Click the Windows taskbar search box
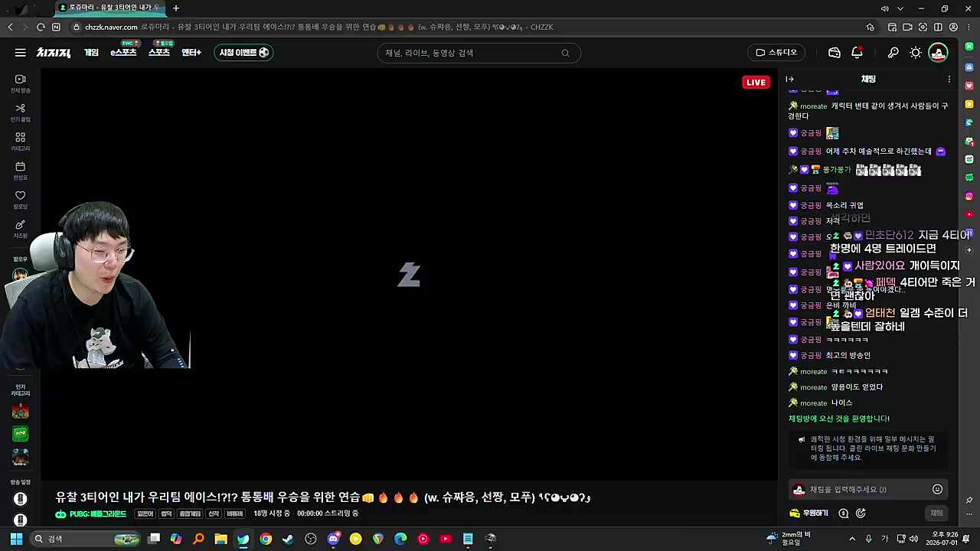This screenshot has height=551, width=980. click(x=86, y=539)
